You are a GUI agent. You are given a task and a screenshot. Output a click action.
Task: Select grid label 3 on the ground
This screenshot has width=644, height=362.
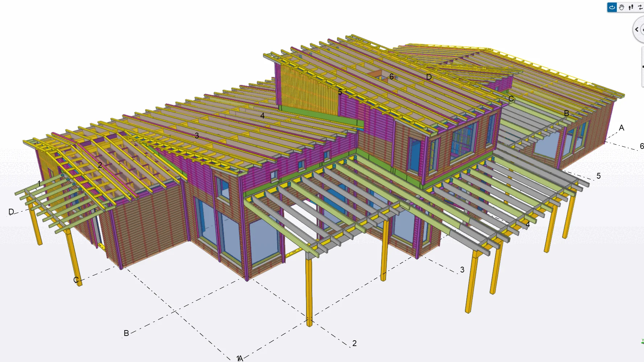(x=462, y=270)
